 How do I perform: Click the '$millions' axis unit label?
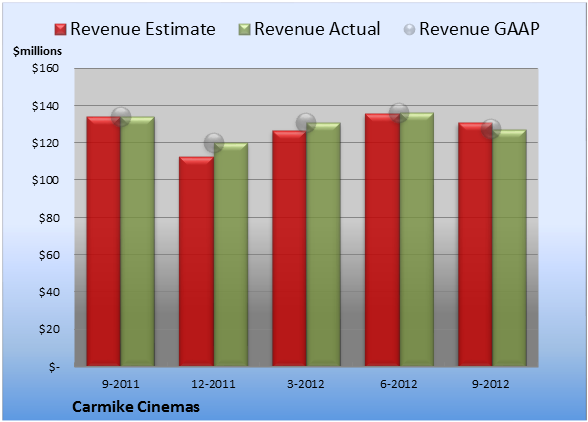click(37, 51)
